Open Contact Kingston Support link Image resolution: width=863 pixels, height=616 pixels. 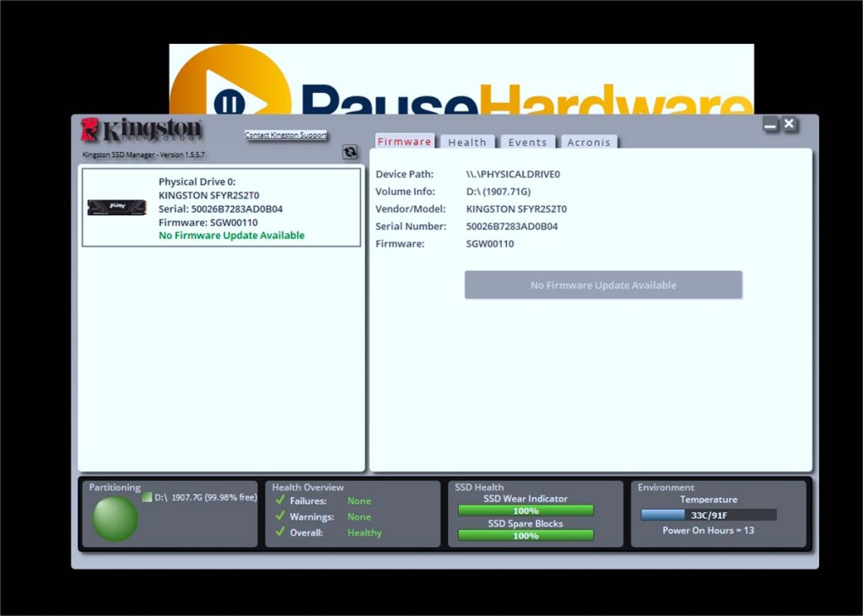(x=286, y=135)
